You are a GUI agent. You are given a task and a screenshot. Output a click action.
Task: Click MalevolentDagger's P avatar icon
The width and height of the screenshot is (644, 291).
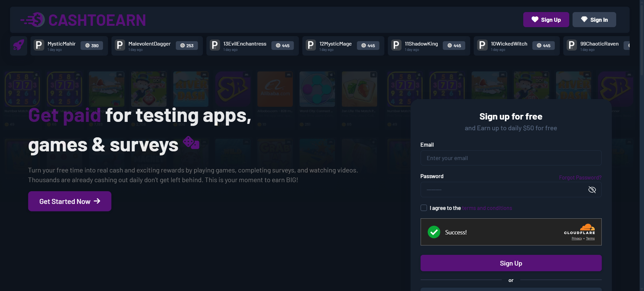pyautogui.click(x=120, y=46)
